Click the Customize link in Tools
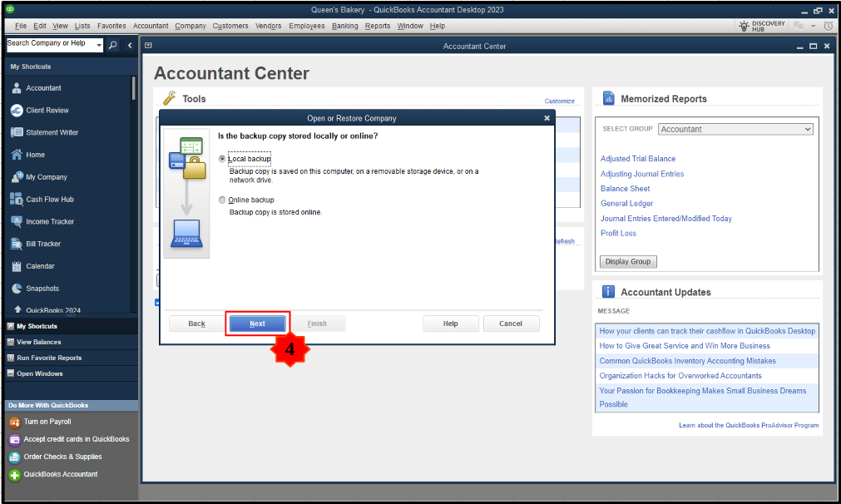The image size is (841, 504). coord(559,101)
